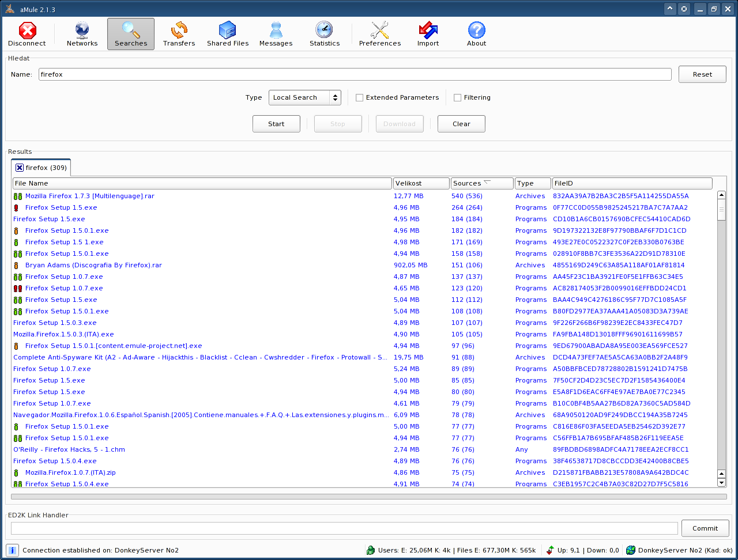Click the Sources column header
738x560 pixels.
(x=482, y=183)
